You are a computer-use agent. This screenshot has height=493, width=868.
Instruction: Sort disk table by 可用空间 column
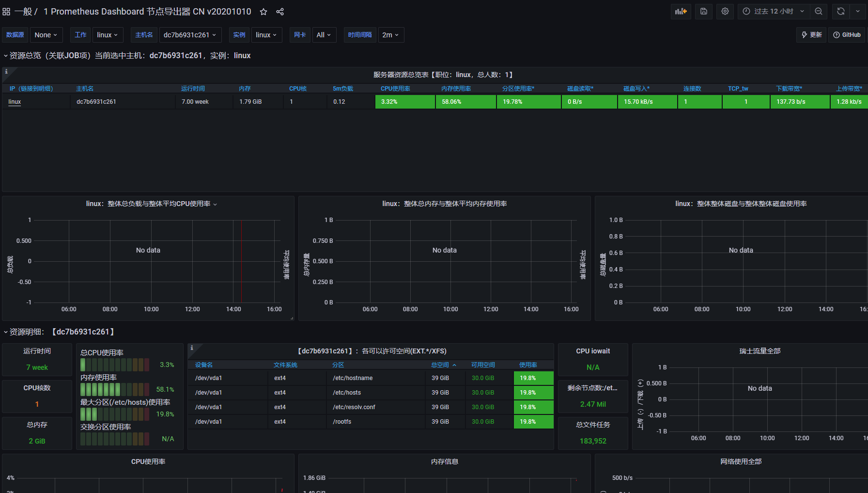[483, 365]
